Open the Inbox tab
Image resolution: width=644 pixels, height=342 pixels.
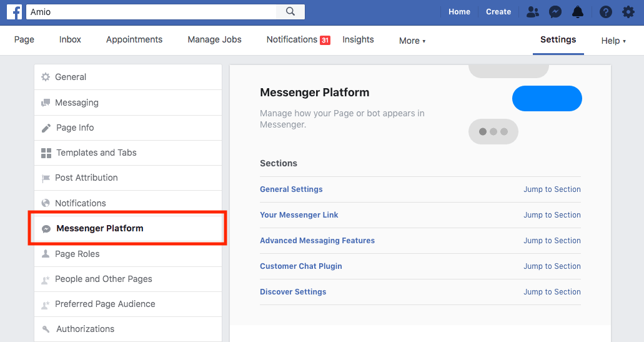pyautogui.click(x=70, y=39)
